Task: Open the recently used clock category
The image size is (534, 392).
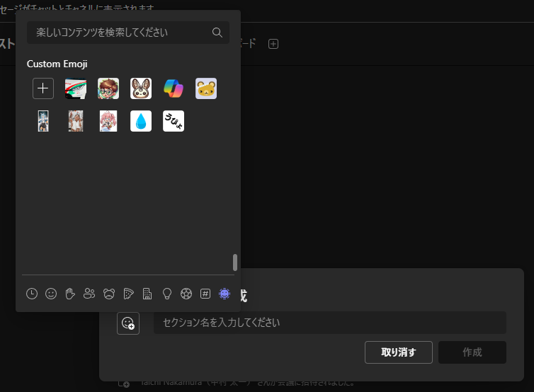Action: click(x=32, y=294)
